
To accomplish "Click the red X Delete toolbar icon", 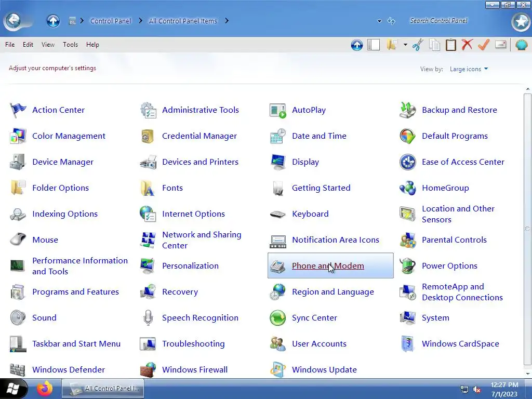I will click(467, 45).
